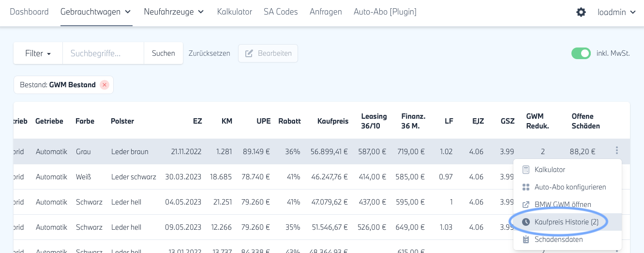Open the Filter dropdown
The image size is (644, 253).
[x=38, y=53]
